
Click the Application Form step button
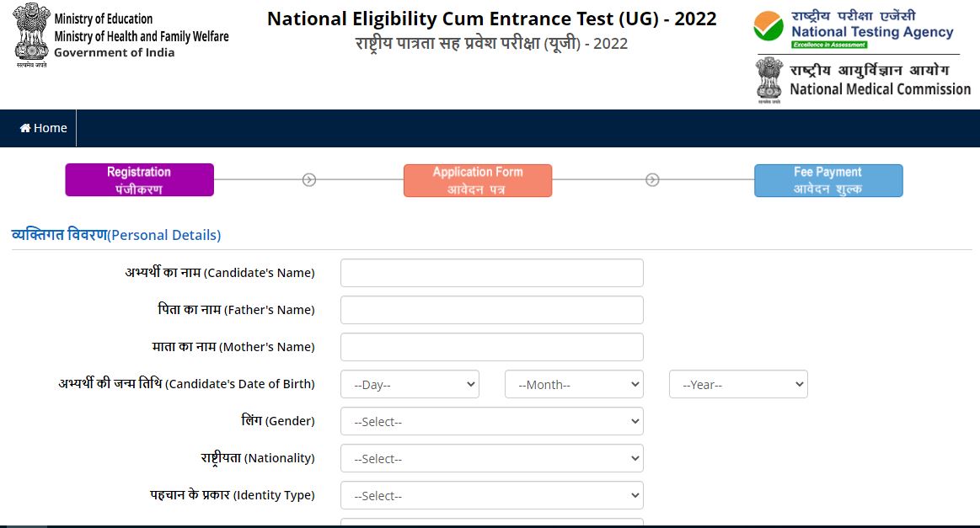478,179
